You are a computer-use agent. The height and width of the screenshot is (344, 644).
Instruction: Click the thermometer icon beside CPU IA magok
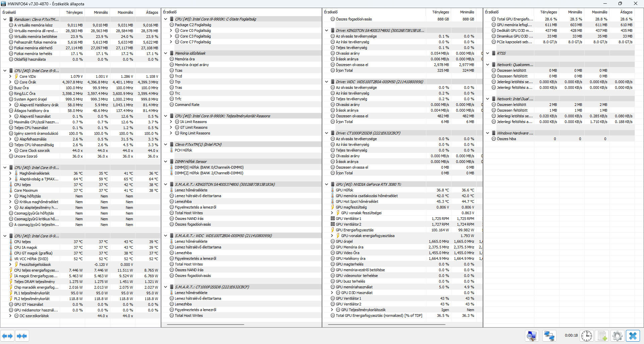(11, 247)
